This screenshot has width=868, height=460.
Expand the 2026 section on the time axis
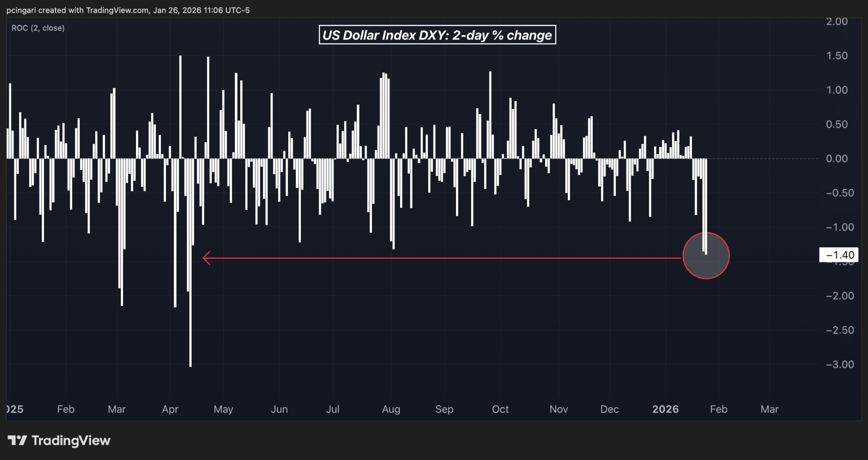point(665,410)
